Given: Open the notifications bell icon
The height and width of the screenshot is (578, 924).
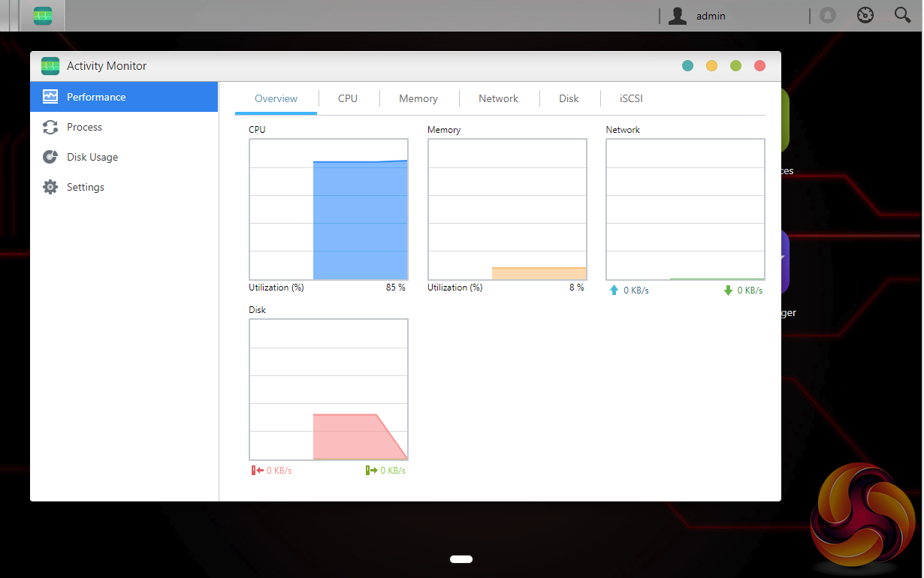Looking at the screenshot, I should coord(828,15).
